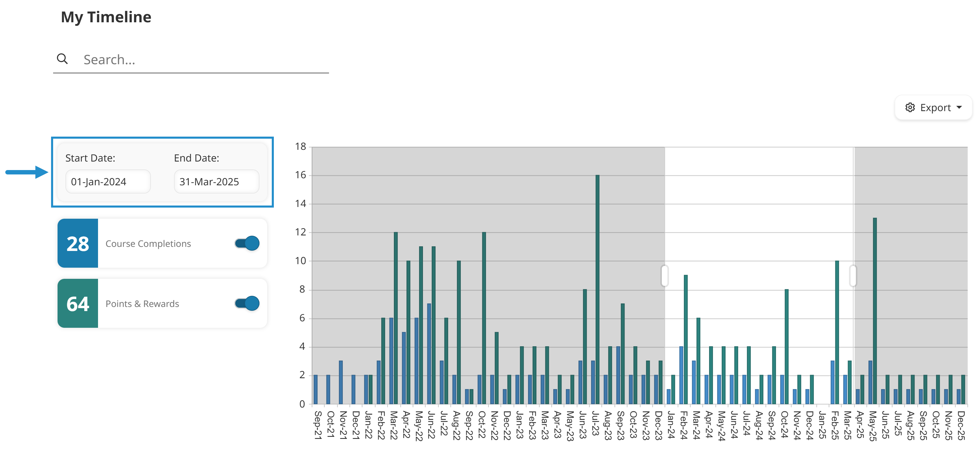Click the Export button
Screen dimensions: 980x460
tap(933, 108)
